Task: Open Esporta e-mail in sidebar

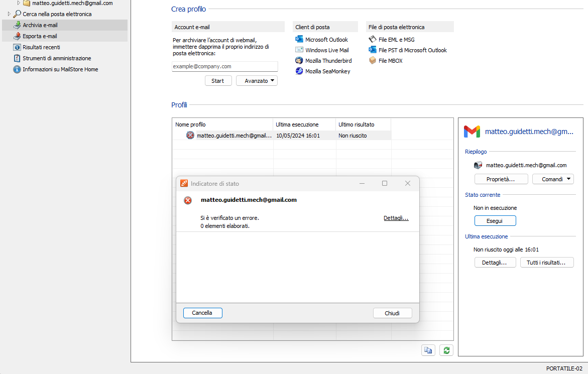Action: click(x=40, y=36)
